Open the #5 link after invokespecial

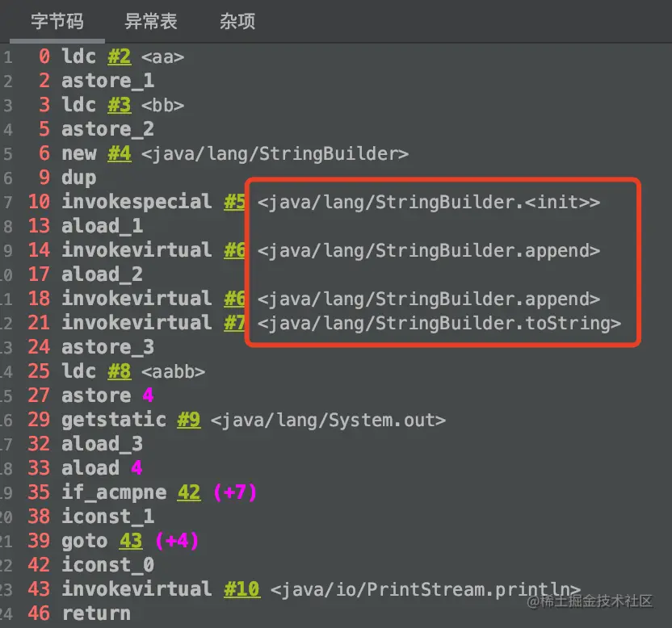[234, 202]
